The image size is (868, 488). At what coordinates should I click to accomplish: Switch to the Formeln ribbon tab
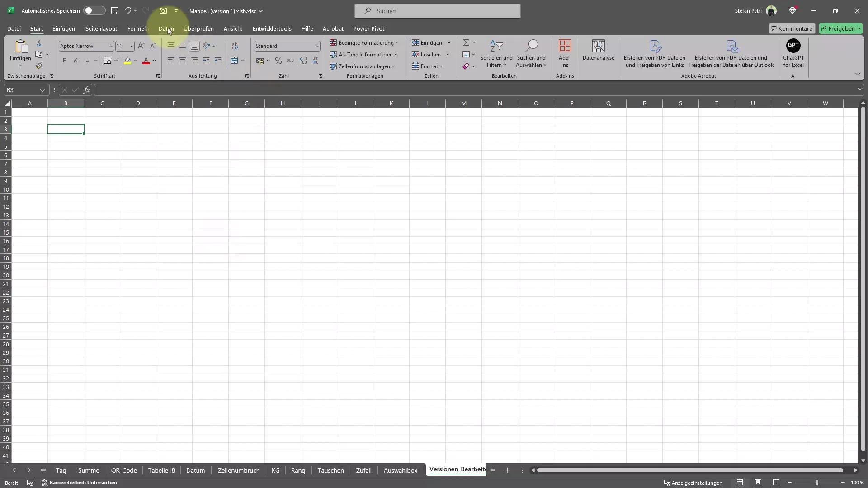(138, 28)
